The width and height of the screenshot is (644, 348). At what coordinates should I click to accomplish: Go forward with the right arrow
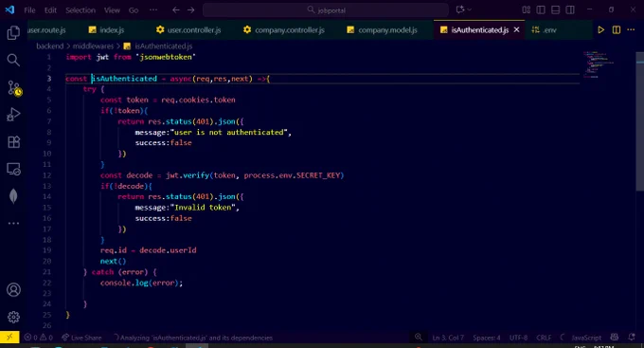[191, 9]
